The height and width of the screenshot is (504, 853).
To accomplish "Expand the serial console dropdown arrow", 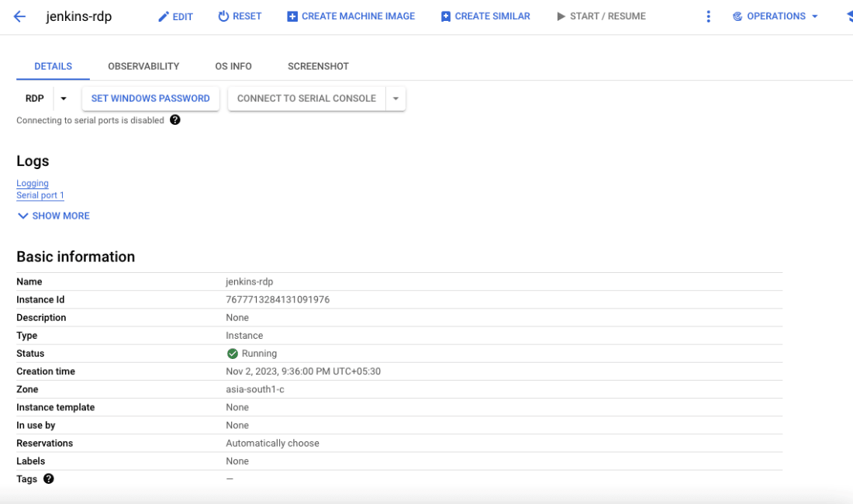I will pos(395,98).
